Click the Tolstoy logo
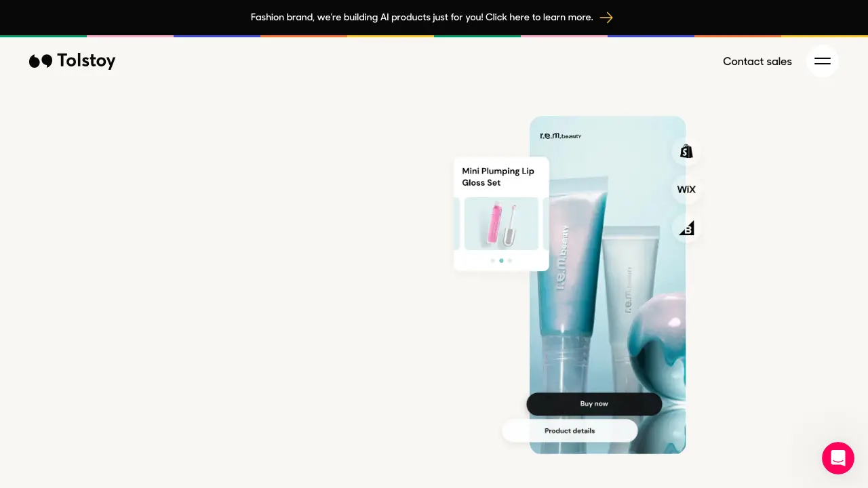Viewport: 868px width, 488px height. click(x=73, y=61)
